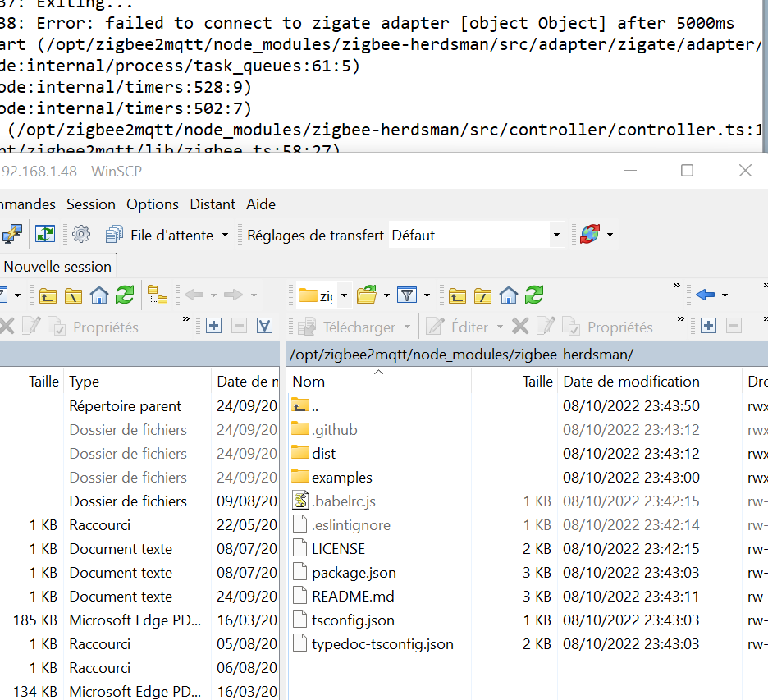Click the plus select-files icon in remote panel
Viewport: 768px width, 700px height.
coord(709,326)
